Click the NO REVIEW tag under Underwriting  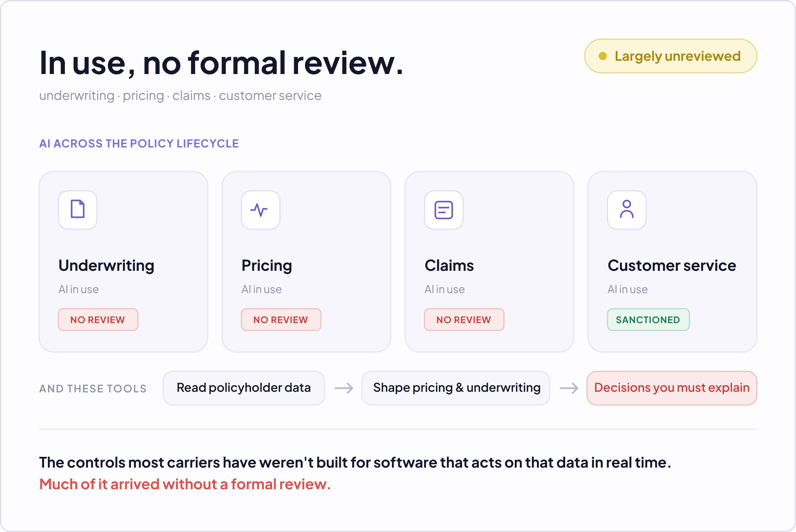pyautogui.click(x=98, y=320)
